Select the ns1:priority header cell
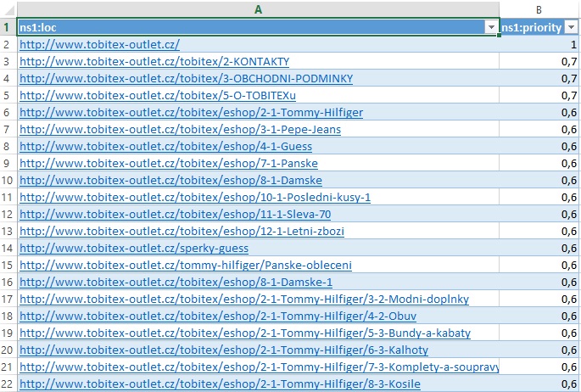The height and width of the screenshot is (392, 581). tap(539, 27)
